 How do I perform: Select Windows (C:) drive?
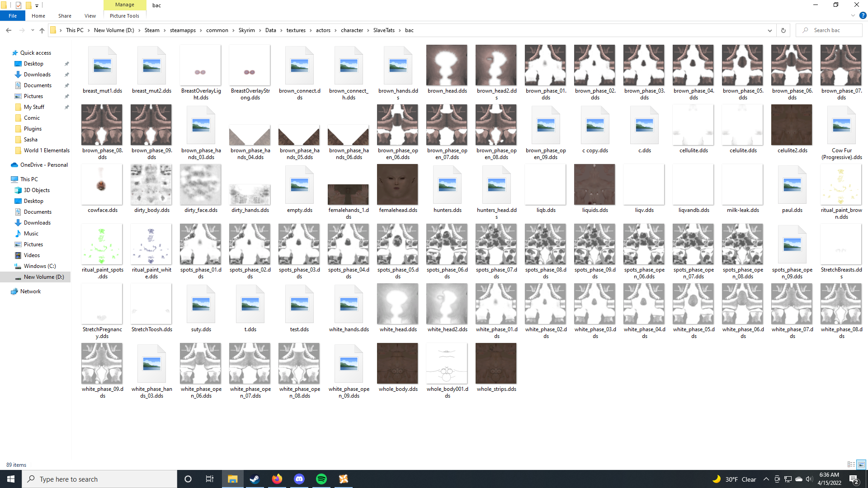[40, 266]
